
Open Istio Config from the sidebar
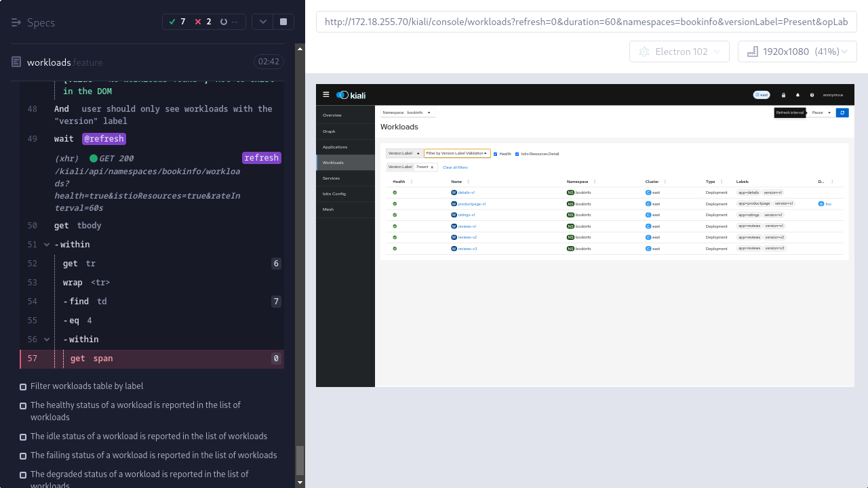pos(334,194)
